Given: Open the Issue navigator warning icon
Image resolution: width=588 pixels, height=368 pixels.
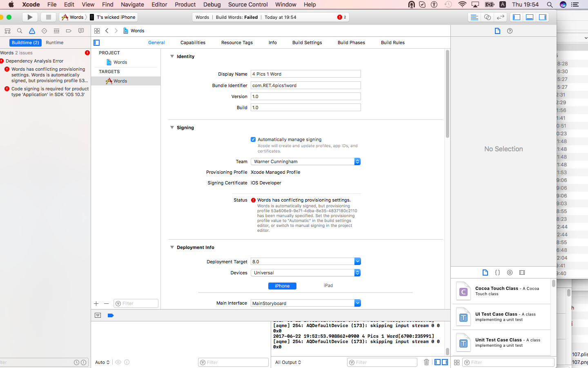Looking at the screenshot, I should pos(32,31).
